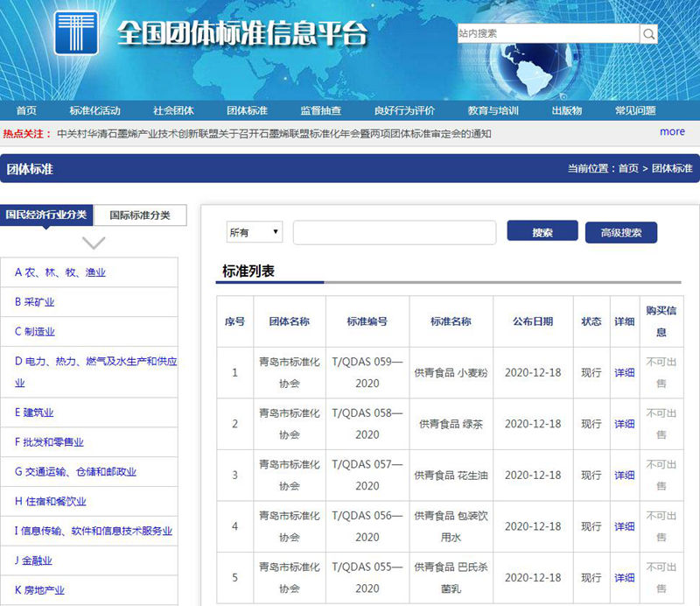Viewport: 700px width, 606px height.
Task: Select category K 房地产业
Action: (39, 590)
